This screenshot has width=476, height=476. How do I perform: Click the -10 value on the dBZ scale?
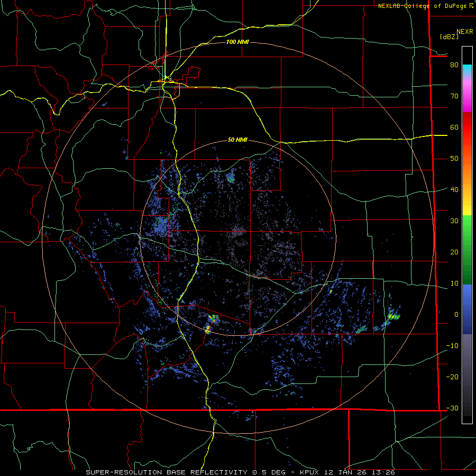point(452,346)
